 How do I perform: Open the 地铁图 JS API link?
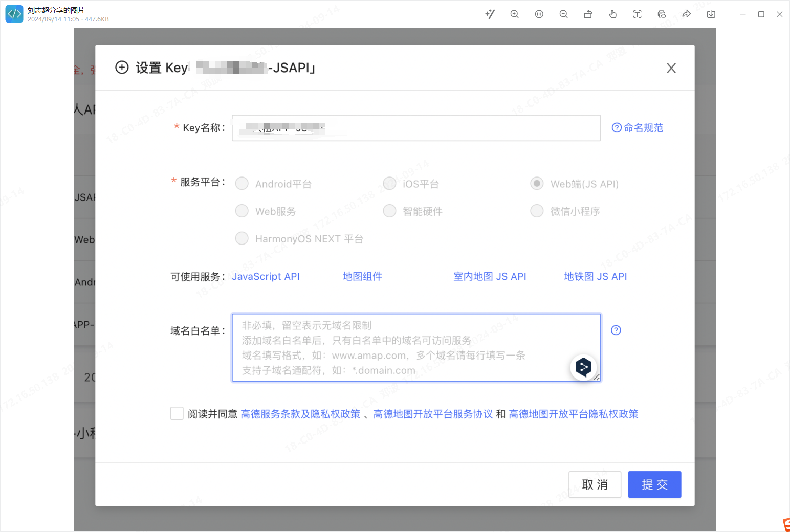[596, 276]
